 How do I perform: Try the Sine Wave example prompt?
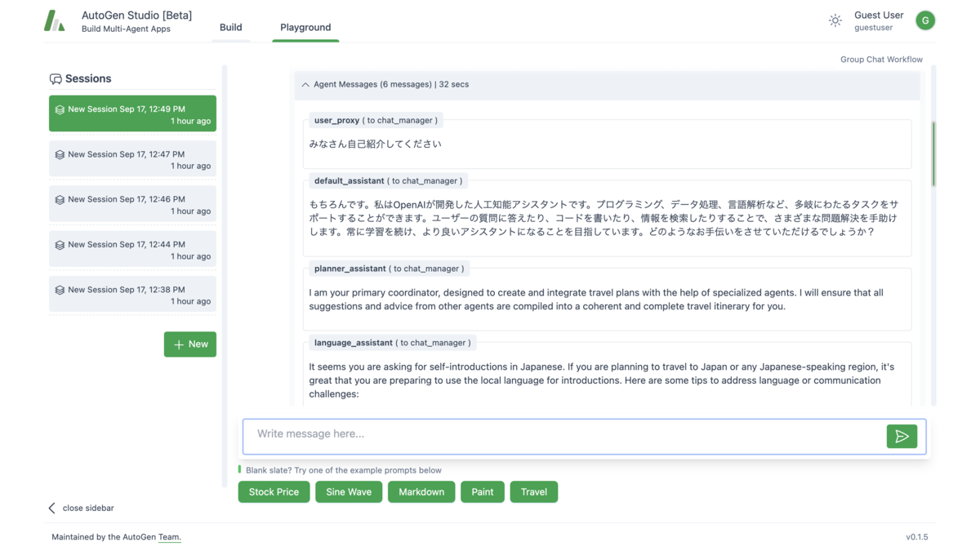click(x=349, y=492)
